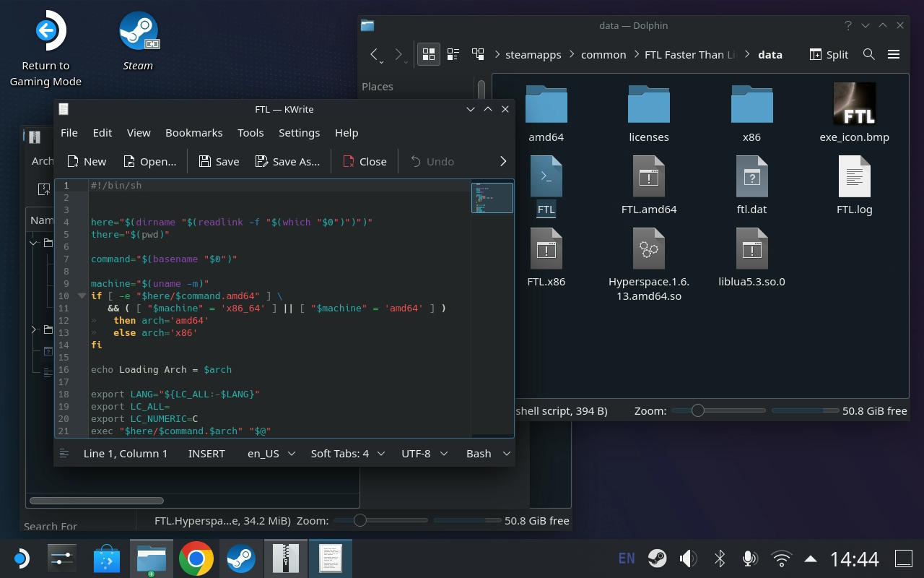Click the KWrite document minimap
Screen dimensions: 924x578
(492, 198)
